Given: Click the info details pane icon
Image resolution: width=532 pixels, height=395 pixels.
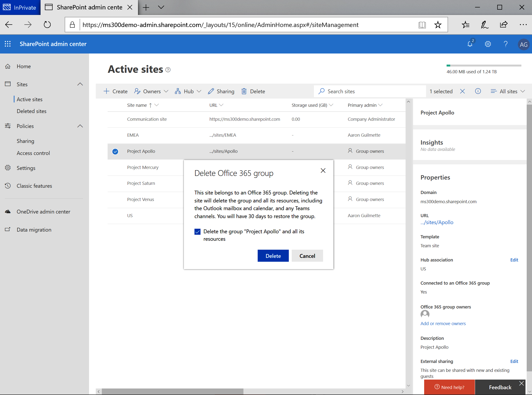Looking at the screenshot, I should pyautogui.click(x=478, y=91).
